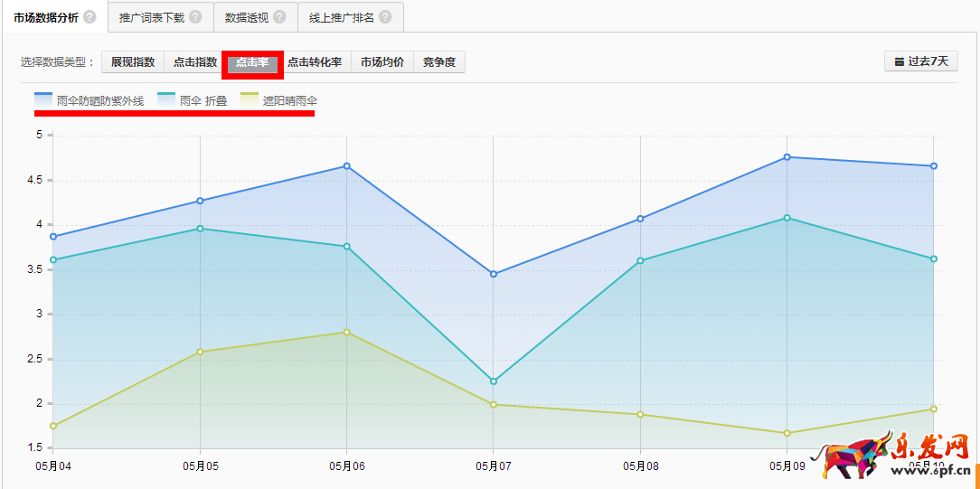Open the 数据透视 tab
The width and height of the screenshot is (980, 489).
247,17
